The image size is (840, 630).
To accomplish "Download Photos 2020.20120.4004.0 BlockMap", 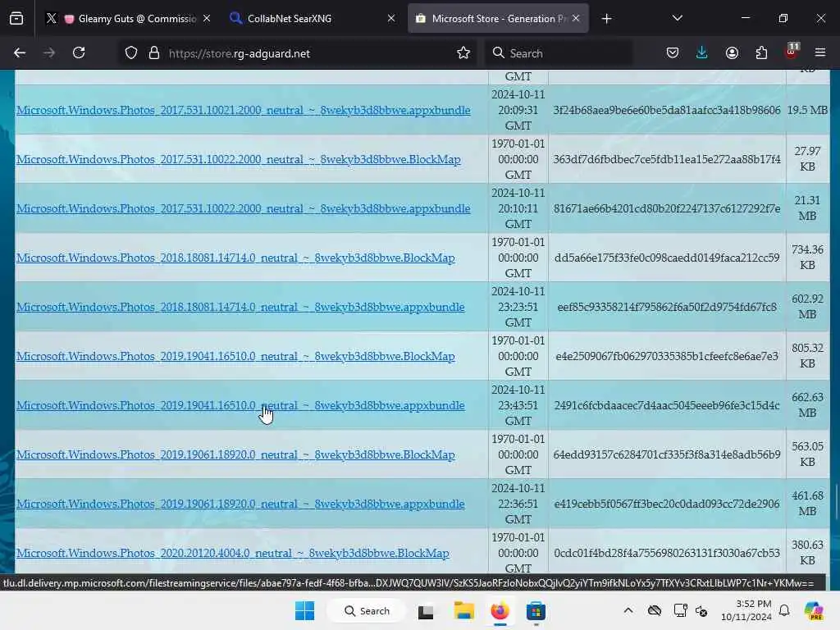I will point(232,554).
